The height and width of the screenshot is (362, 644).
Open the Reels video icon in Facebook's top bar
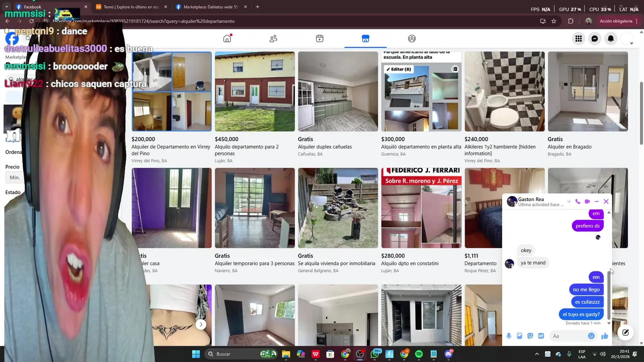(319, 39)
